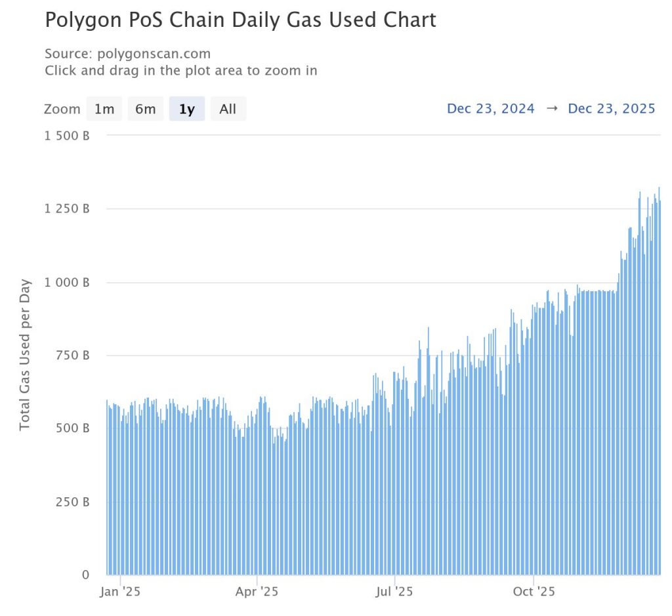Viewport: 672px width, 616px height.
Task: Show All data using the All button
Action: click(228, 109)
